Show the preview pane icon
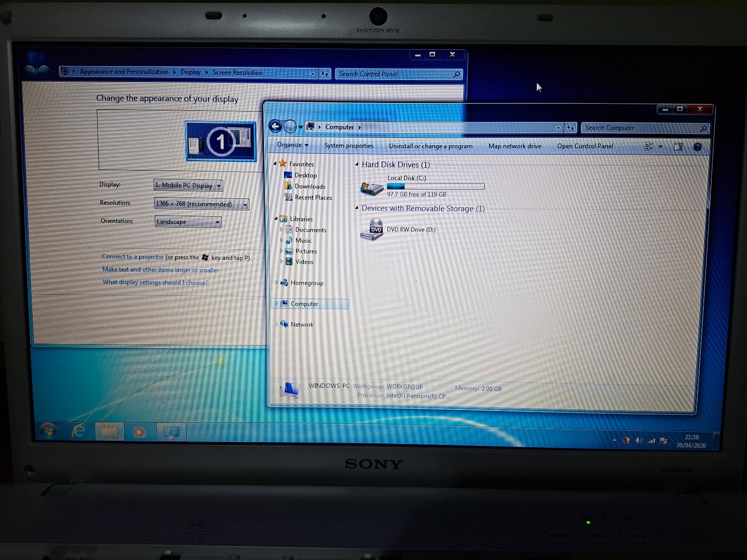747x560 pixels. pyautogui.click(x=678, y=147)
